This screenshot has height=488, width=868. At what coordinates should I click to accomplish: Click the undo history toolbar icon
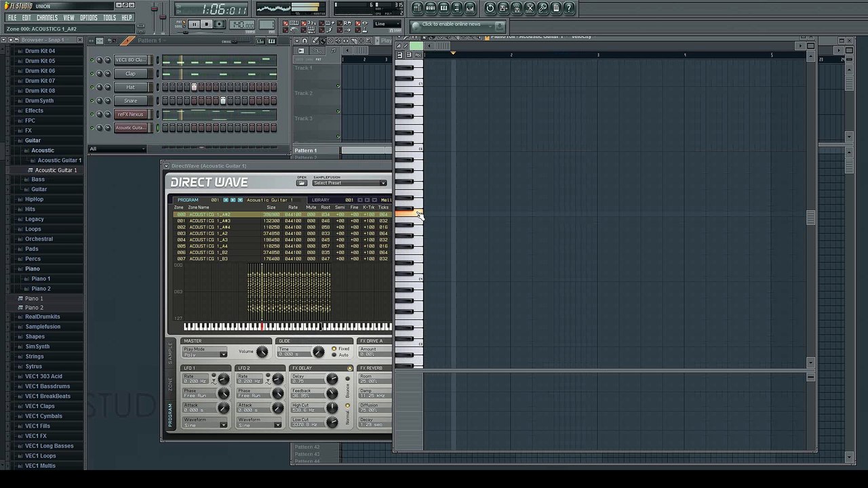[x=490, y=8]
